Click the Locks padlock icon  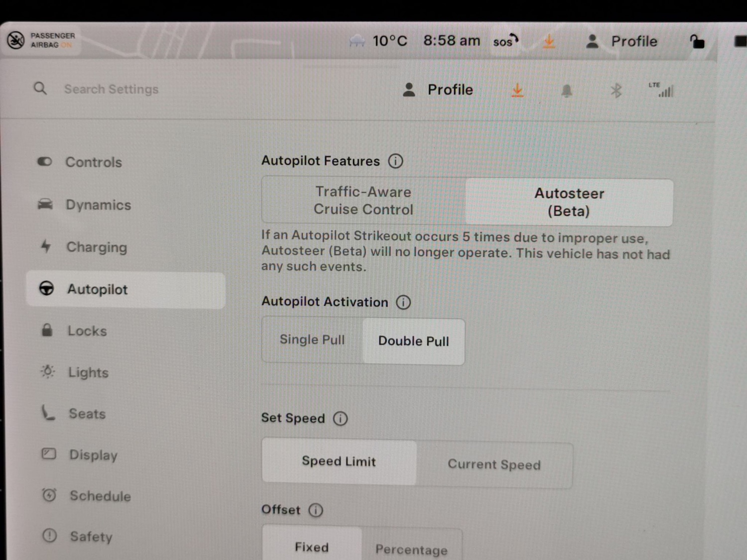[x=47, y=331]
